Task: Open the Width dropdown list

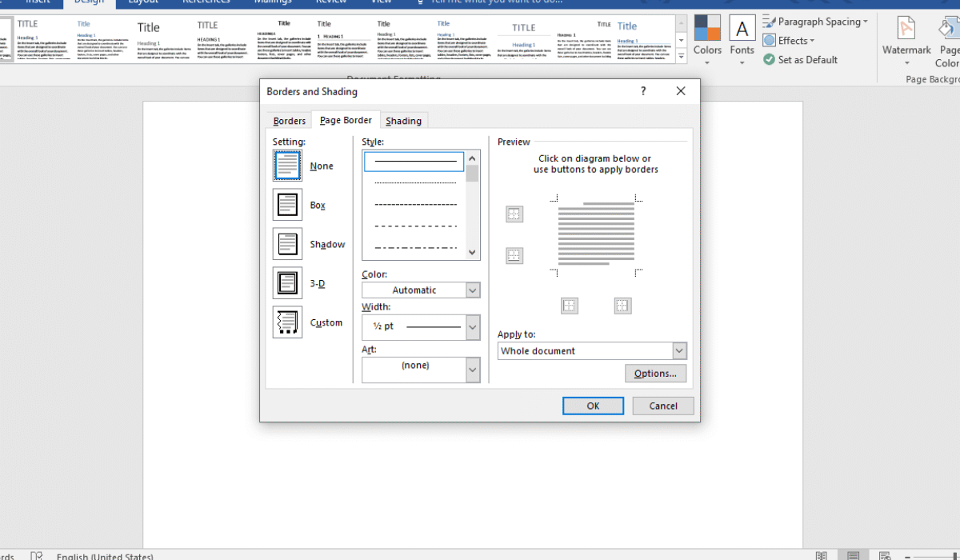Action: (472, 326)
